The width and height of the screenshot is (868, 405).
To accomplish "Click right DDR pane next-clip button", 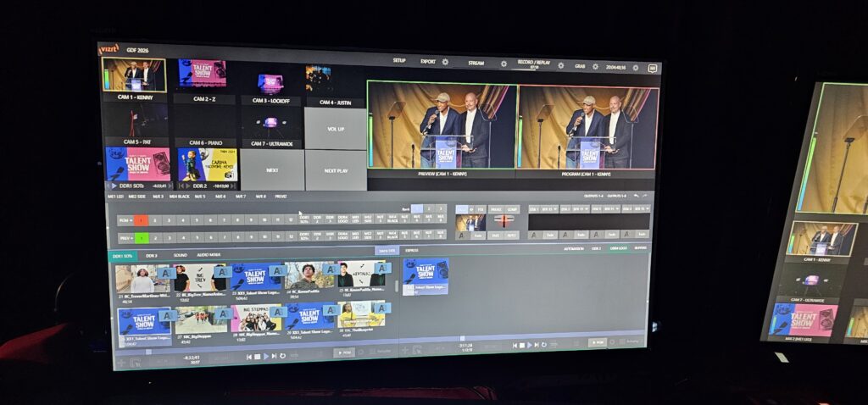I will (x=537, y=345).
